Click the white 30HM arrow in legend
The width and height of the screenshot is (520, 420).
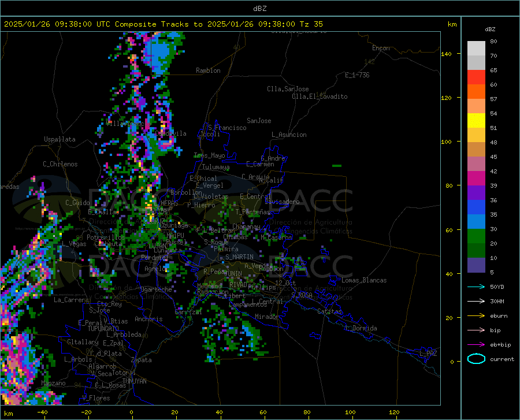coord(476,302)
